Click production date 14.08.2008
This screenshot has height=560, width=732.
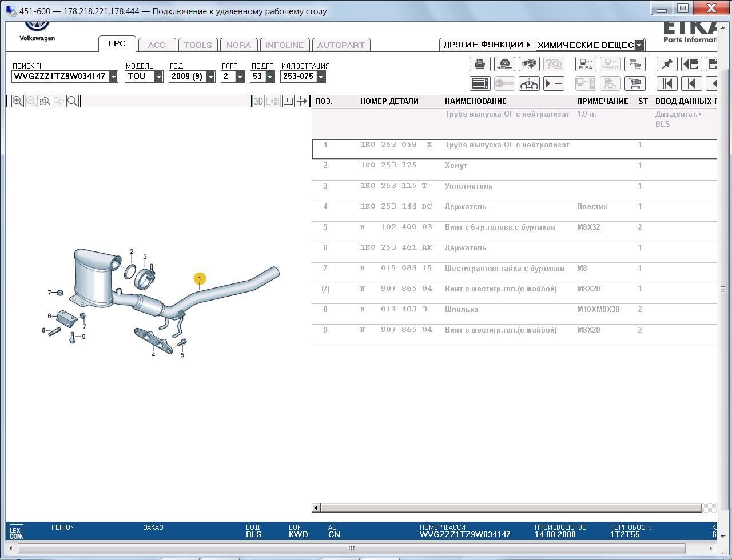point(554,535)
